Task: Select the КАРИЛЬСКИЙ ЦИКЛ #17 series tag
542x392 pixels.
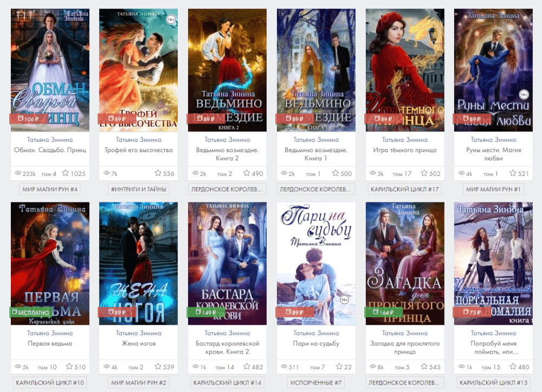Action: click(x=405, y=190)
